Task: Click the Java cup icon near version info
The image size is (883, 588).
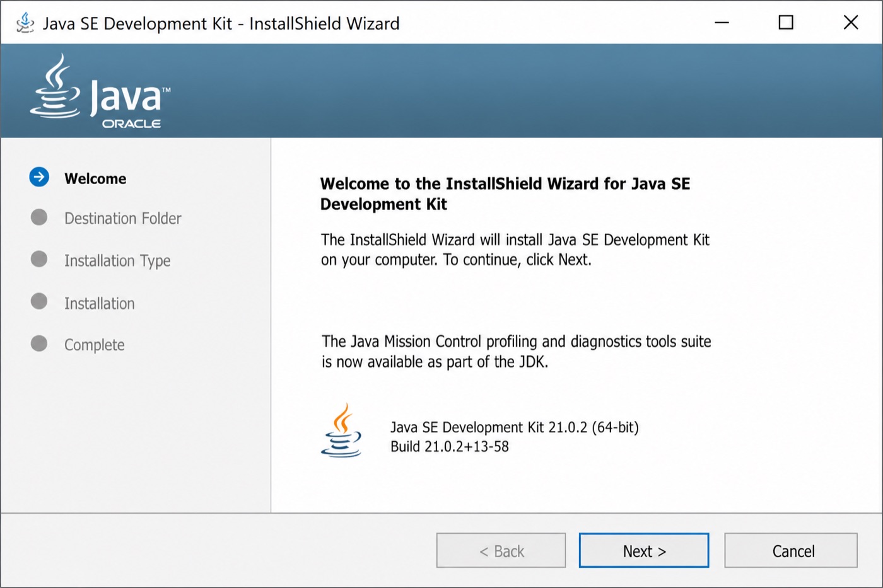Action: (341, 430)
